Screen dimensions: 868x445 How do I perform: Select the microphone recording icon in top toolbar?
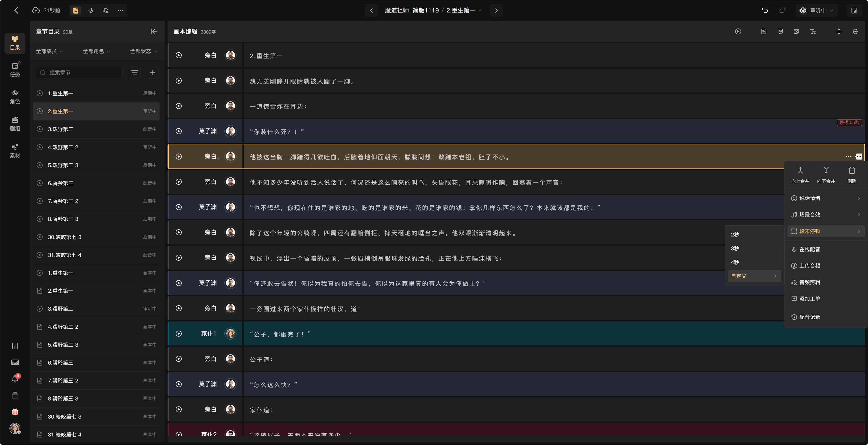tap(91, 10)
